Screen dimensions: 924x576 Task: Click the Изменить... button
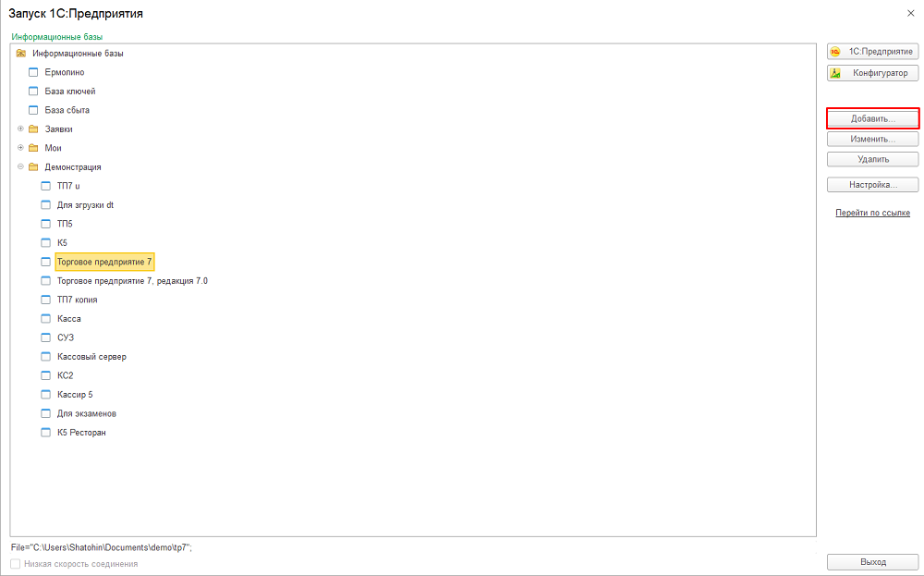tap(873, 139)
